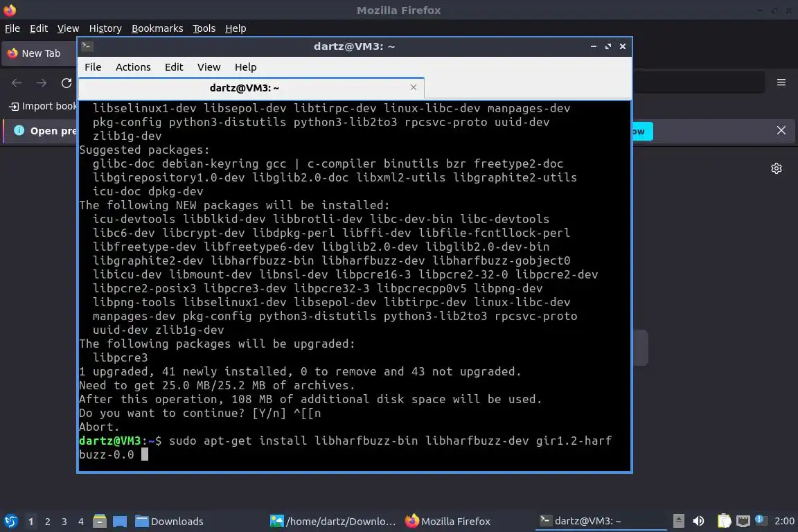Open the file manager launcher on taskbar

click(100, 521)
